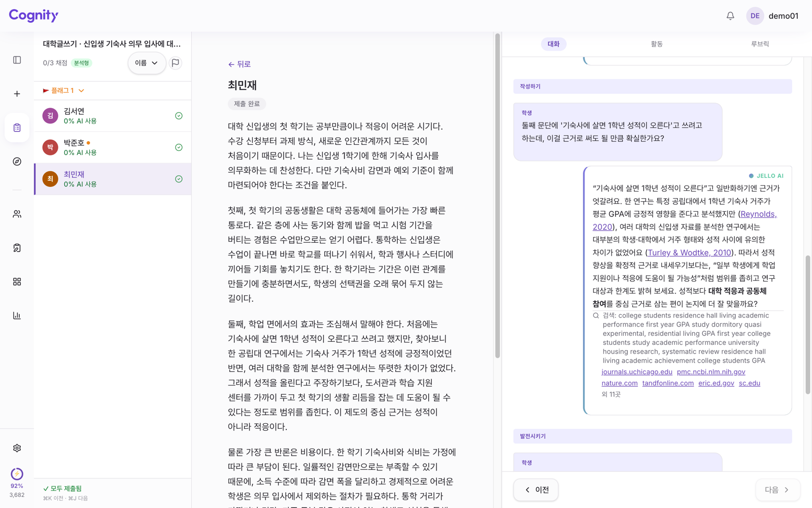Open the grid dashboard icon

[x=17, y=281]
